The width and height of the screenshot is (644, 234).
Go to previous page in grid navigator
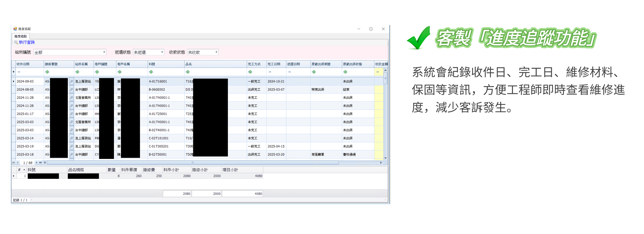18,163
